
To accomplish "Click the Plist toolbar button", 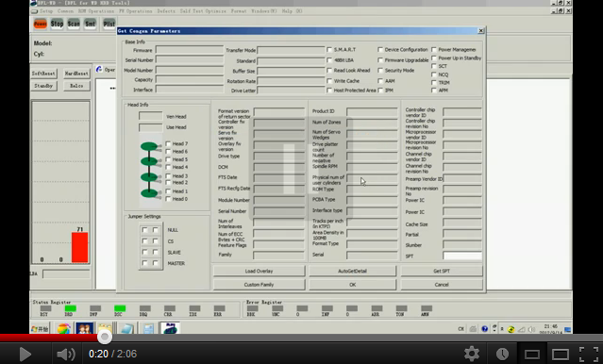I will [x=109, y=25].
